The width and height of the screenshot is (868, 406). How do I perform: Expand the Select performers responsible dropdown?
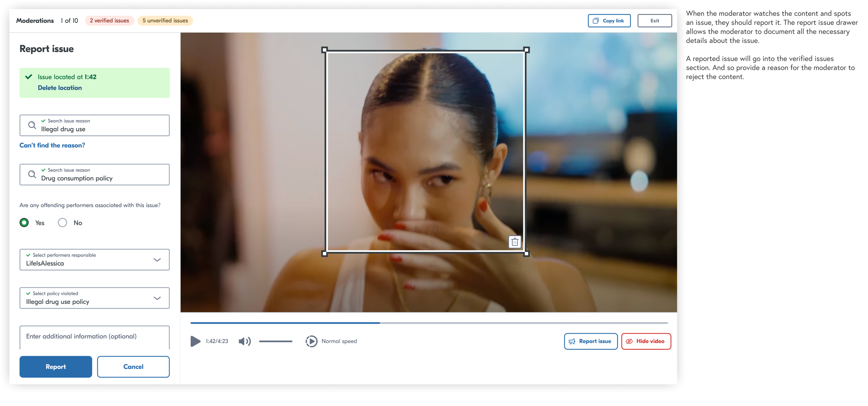click(x=94, y=259)
